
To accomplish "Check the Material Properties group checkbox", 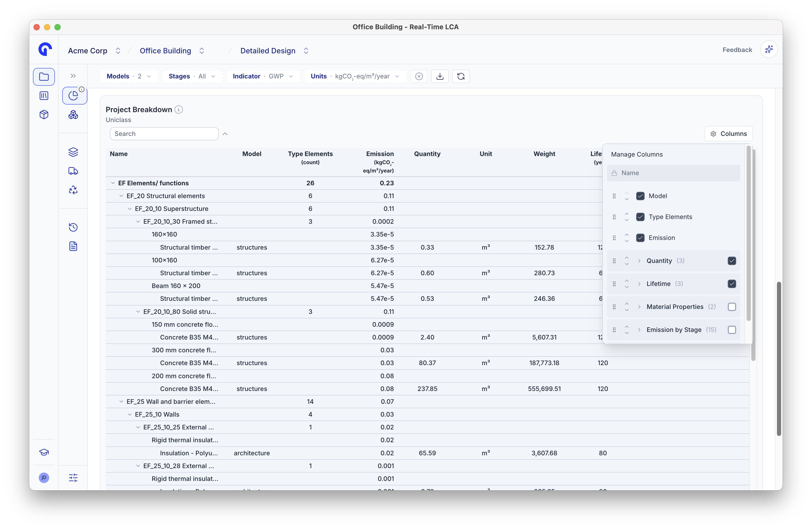I will (732, 307).
